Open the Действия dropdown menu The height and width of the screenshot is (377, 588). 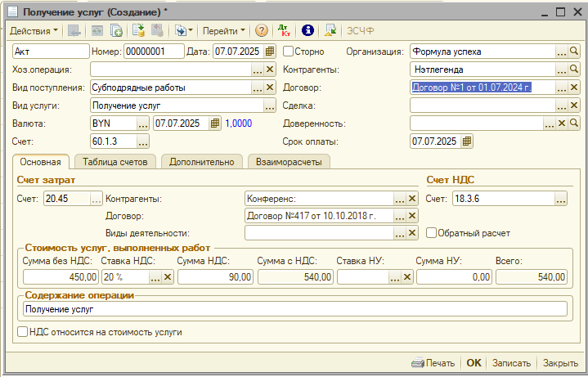coord(34,30)
